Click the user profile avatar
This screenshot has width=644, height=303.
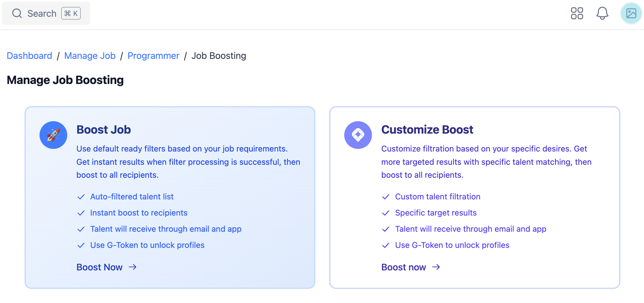(631, 13)
